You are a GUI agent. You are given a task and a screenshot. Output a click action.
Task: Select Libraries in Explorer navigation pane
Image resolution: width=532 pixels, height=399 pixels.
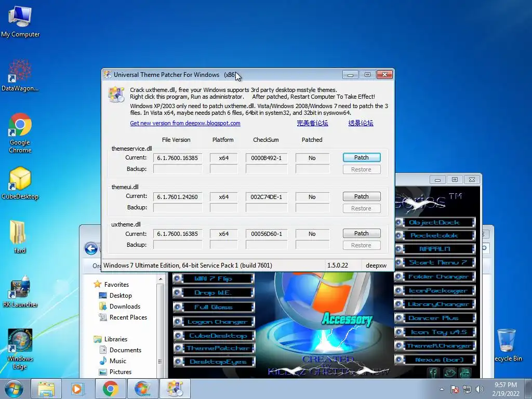(x=111, y=339)
